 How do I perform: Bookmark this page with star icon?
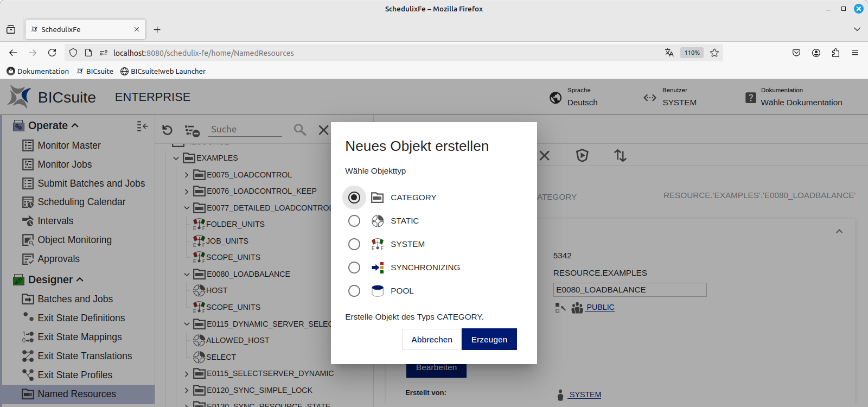[714, 53]
